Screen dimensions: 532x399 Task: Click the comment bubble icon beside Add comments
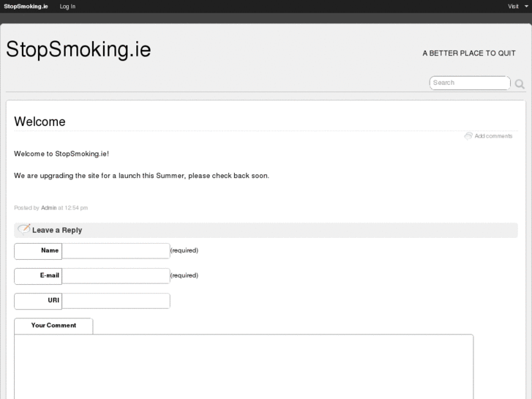[468, 136]
